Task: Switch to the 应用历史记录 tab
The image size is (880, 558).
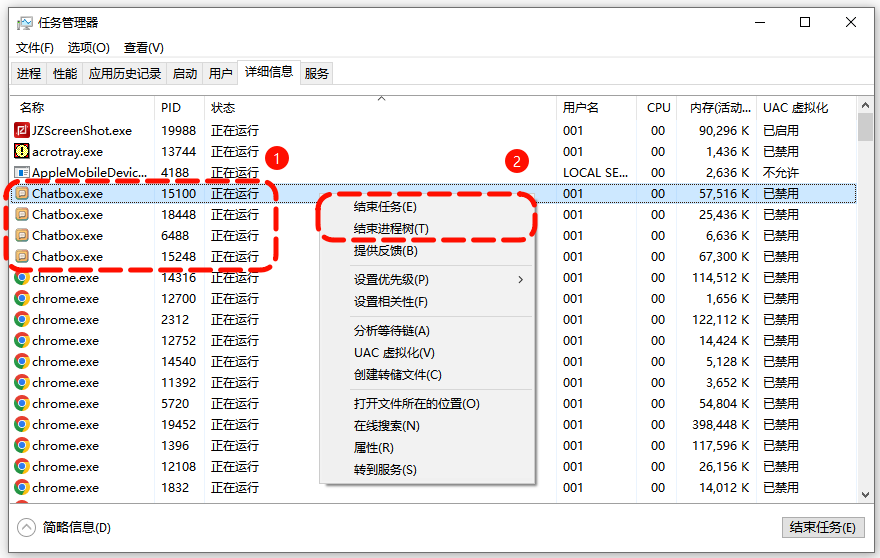Action: (x=125, y=74)
